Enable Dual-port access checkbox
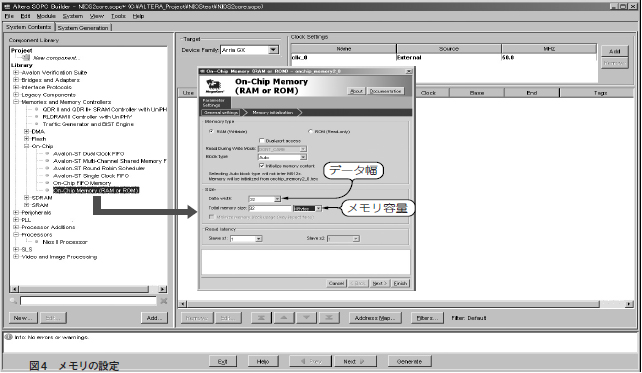642x373 pixels. pyautogui.click(x=262, y=140)
